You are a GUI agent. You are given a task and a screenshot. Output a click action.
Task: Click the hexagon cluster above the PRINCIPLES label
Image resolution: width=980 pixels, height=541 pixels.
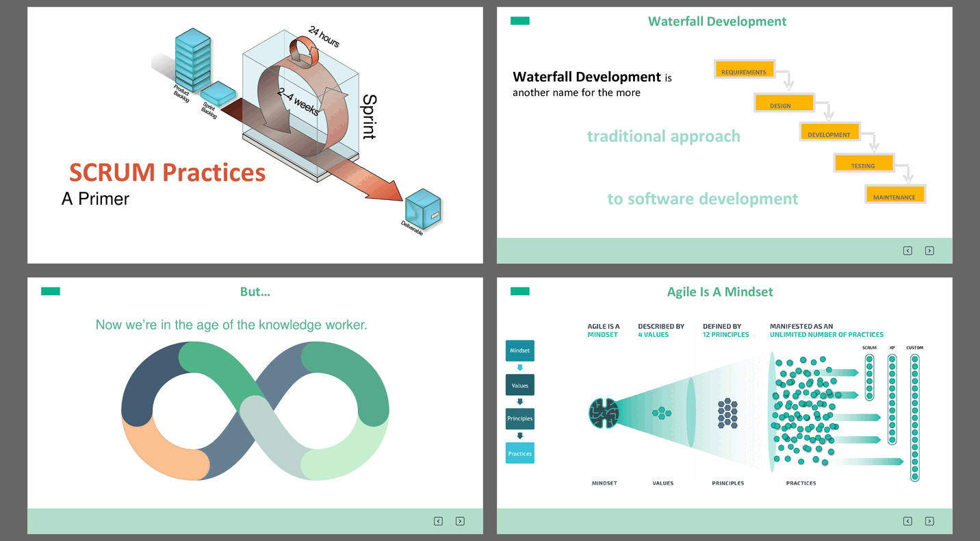point(727,414)
